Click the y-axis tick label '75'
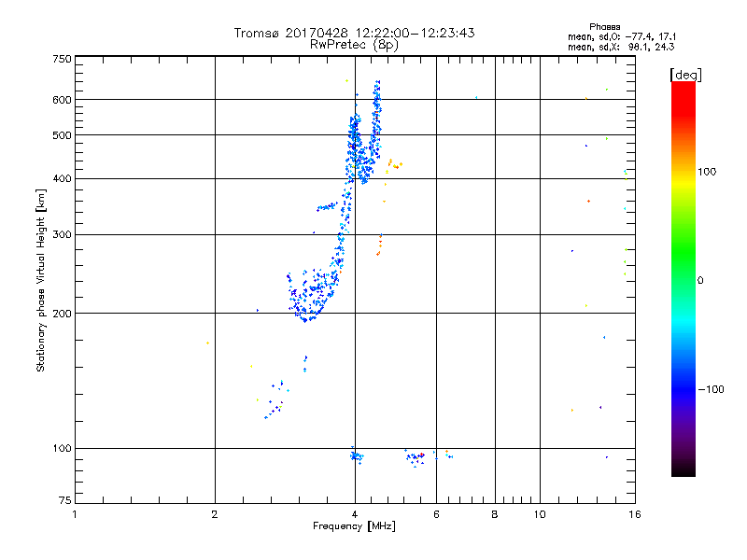 pyautogui.click(x=65, y=500)
